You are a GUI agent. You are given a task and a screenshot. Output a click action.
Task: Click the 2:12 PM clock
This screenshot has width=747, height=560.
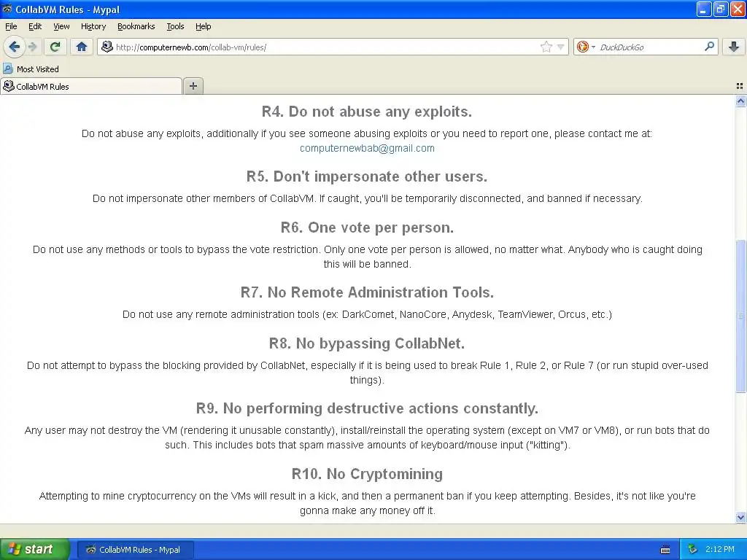coord(720,549)
